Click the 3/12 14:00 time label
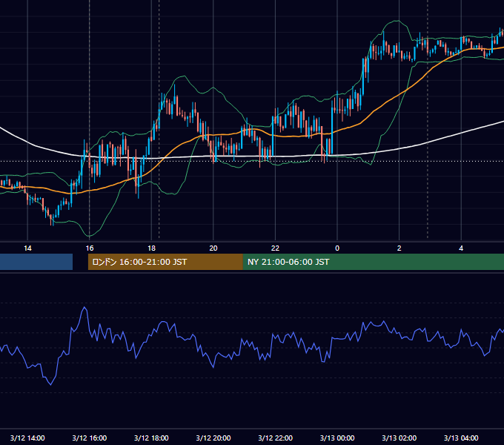The width and height of the screenshot is (504, 445). [27, 438]
